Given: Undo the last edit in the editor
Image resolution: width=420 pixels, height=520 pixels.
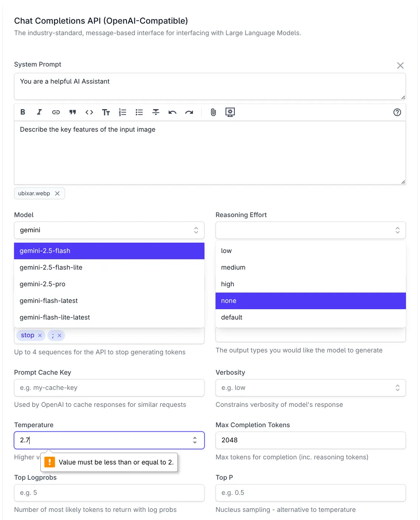Looking at the screenshot, I should coord(172,112).
